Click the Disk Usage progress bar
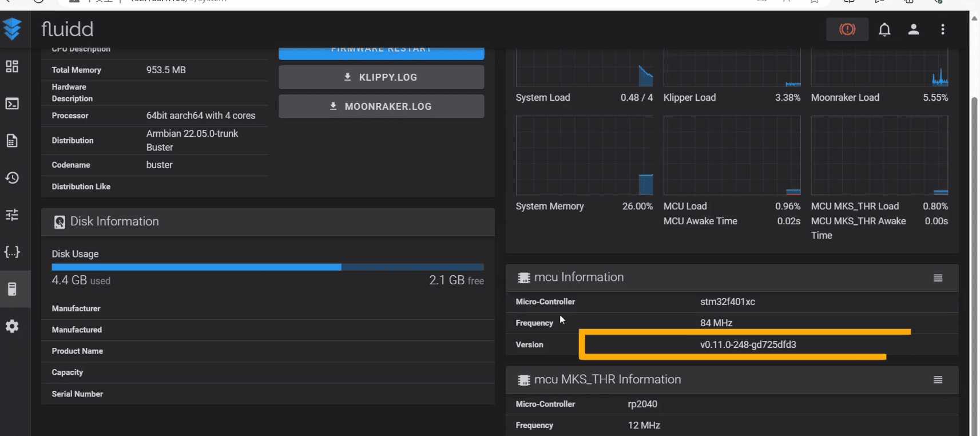 268,267
